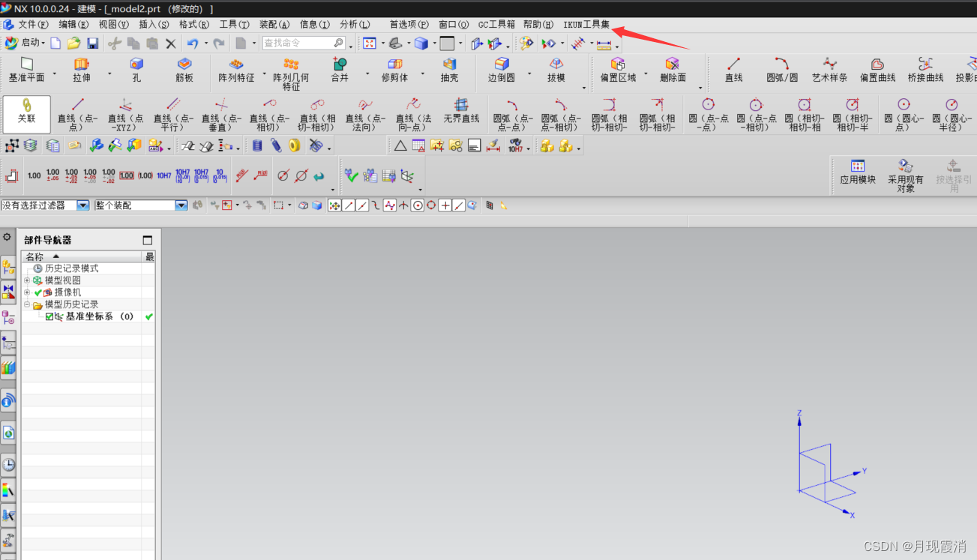
Task: Select the 删除面 delete face tool
Action: coord(673,70)
